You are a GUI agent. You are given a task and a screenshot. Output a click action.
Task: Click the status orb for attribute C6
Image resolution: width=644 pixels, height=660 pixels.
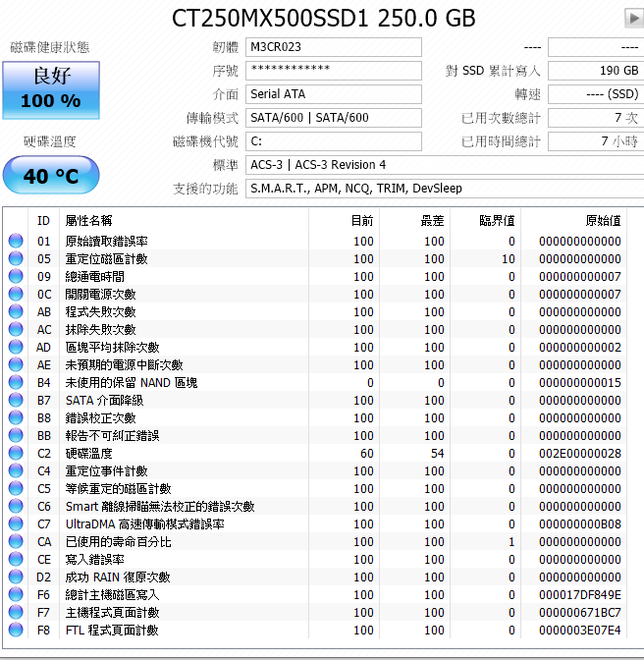16,506
